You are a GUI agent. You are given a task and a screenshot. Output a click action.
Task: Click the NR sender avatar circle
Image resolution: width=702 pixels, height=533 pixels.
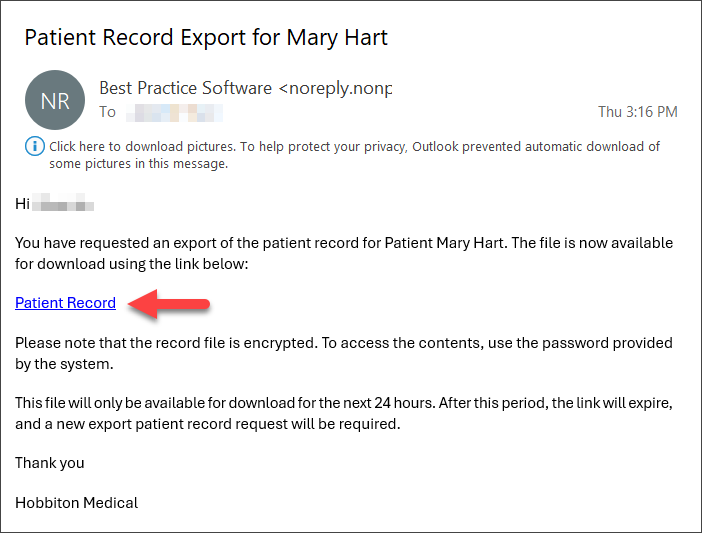54,100
